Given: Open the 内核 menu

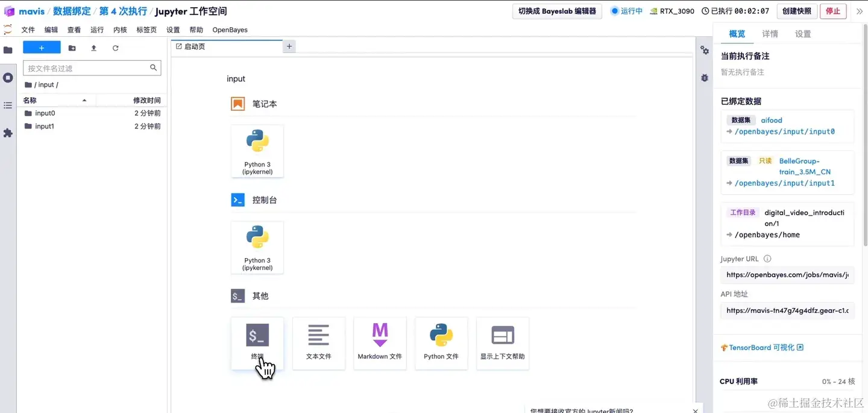Looking at the screenshot, I should coord(120,30).
